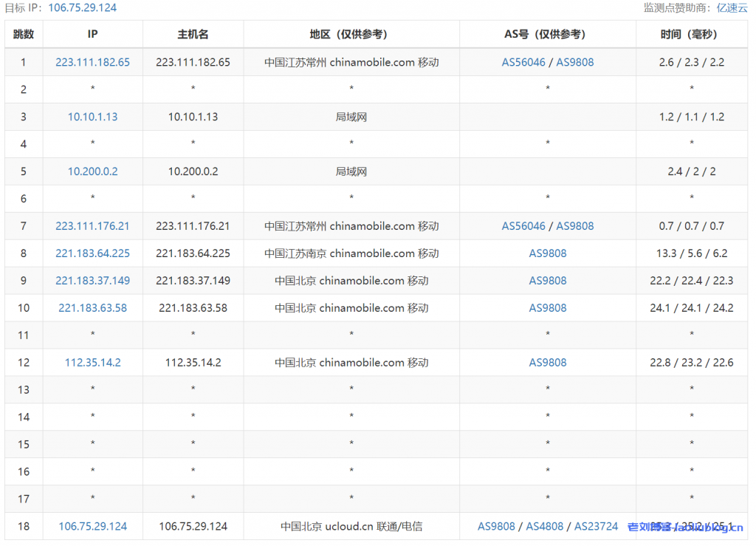
Task: Click AS56046 link in hop 1 row
Action: coord(523,62)
